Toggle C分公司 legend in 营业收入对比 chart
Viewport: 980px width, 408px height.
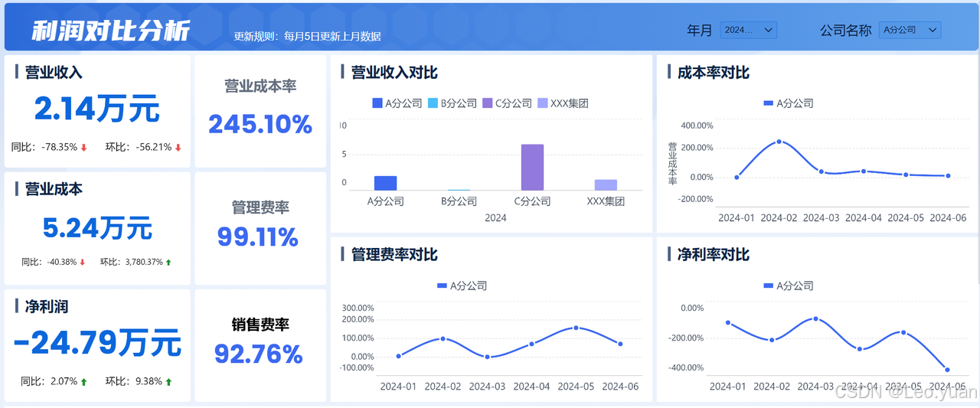(x=507, y=103)
